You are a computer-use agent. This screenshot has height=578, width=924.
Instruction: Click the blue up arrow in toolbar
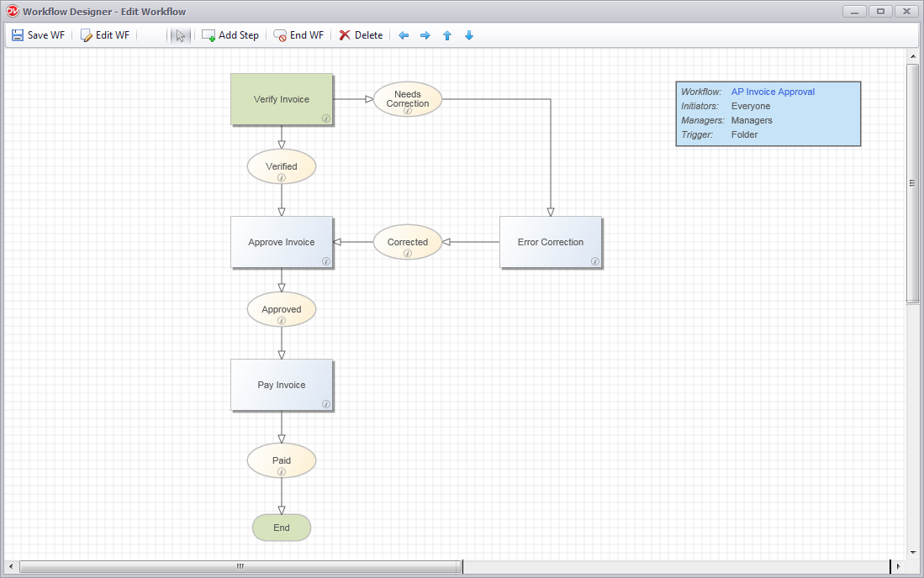click(x=446, y=35)
